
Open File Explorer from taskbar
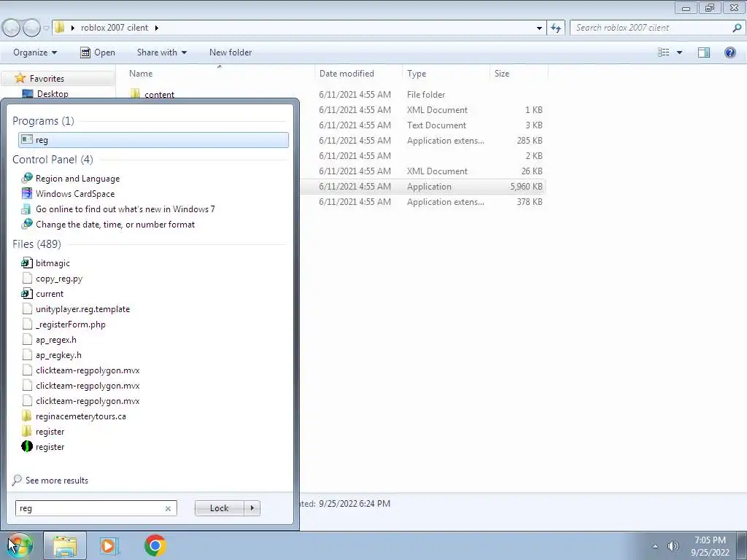tap(65, 545)
